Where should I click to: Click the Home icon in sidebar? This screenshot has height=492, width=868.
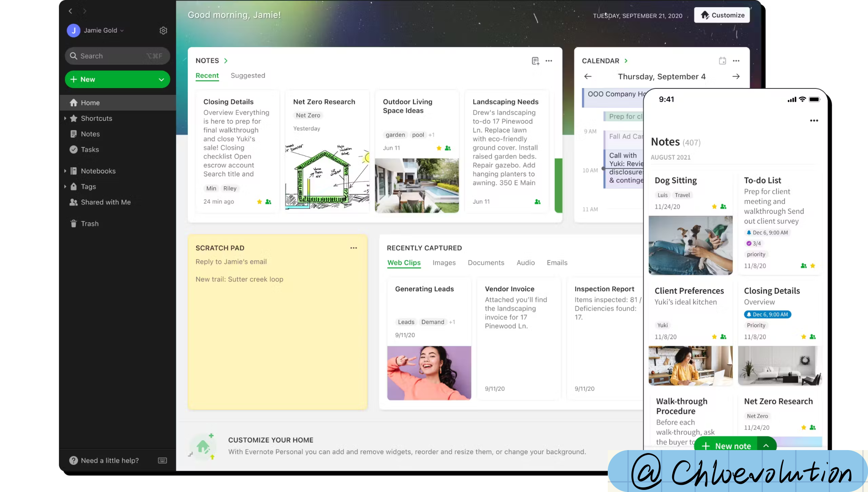click(74, 103)
